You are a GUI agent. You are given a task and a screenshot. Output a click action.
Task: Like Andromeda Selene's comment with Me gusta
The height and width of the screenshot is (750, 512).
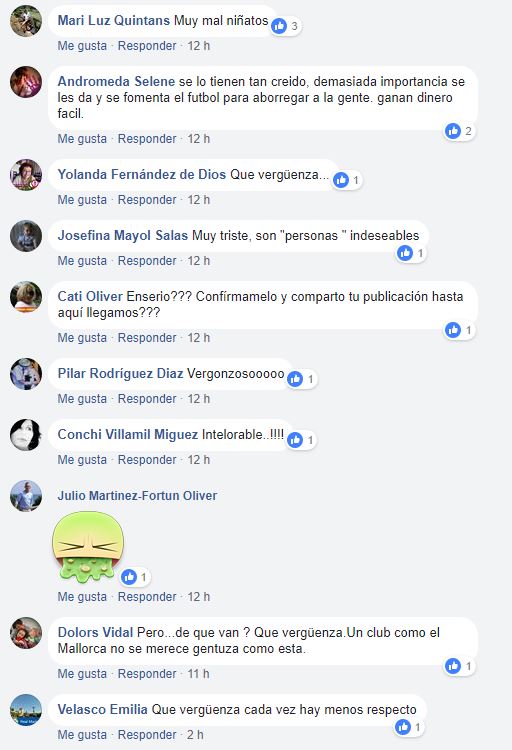[82, 139]
